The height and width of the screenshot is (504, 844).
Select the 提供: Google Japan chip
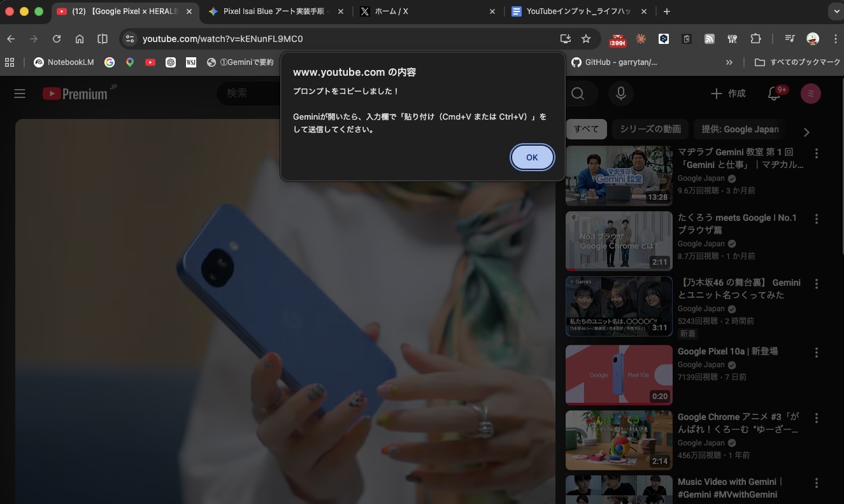point(740,129)
